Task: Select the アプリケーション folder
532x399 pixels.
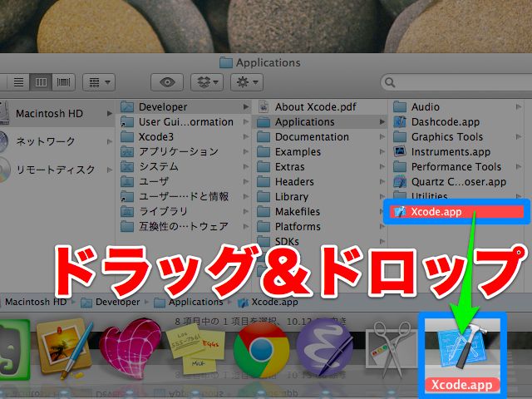Action: [185, 151]
